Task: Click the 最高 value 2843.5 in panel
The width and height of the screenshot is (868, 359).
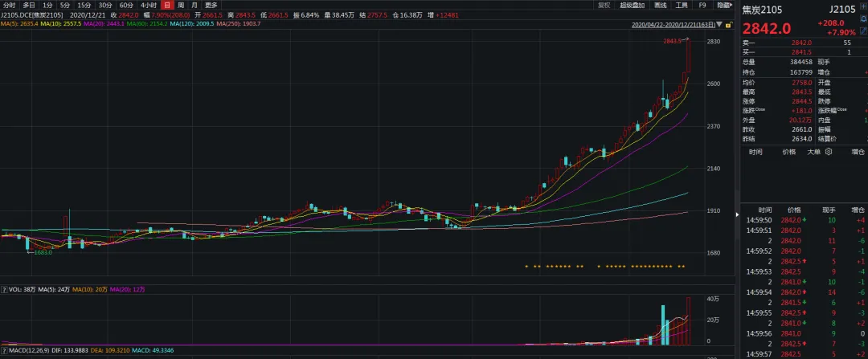Action: (801, 92)
